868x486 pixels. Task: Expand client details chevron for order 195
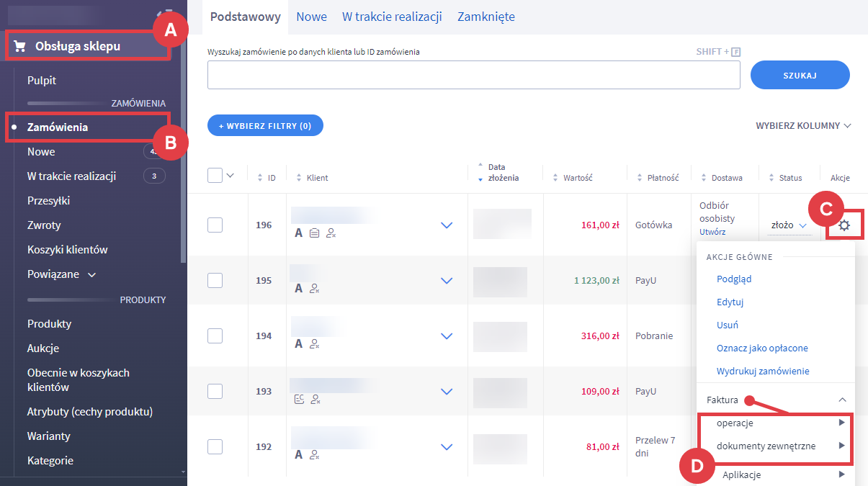click(x=447, y=280)
